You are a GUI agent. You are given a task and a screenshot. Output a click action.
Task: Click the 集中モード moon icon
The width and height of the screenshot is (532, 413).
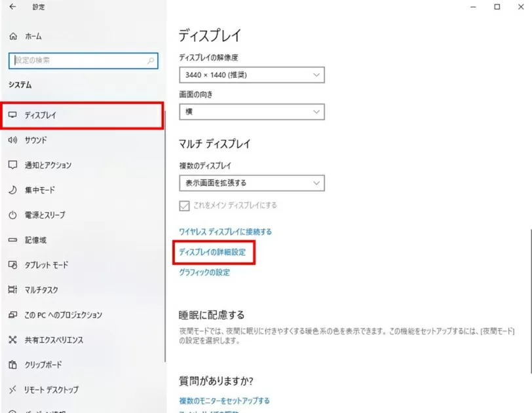[x=12, y=190]
